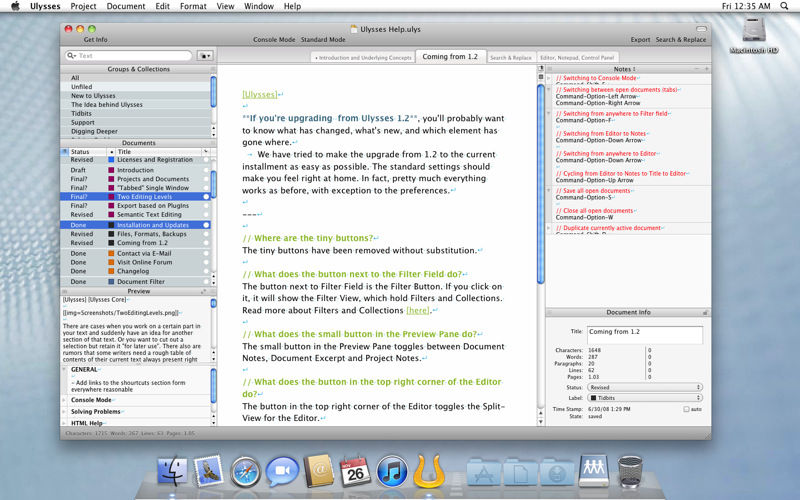The image size is (800, 500).
Task: Click the Text filter search field
Action: point(129,56)
